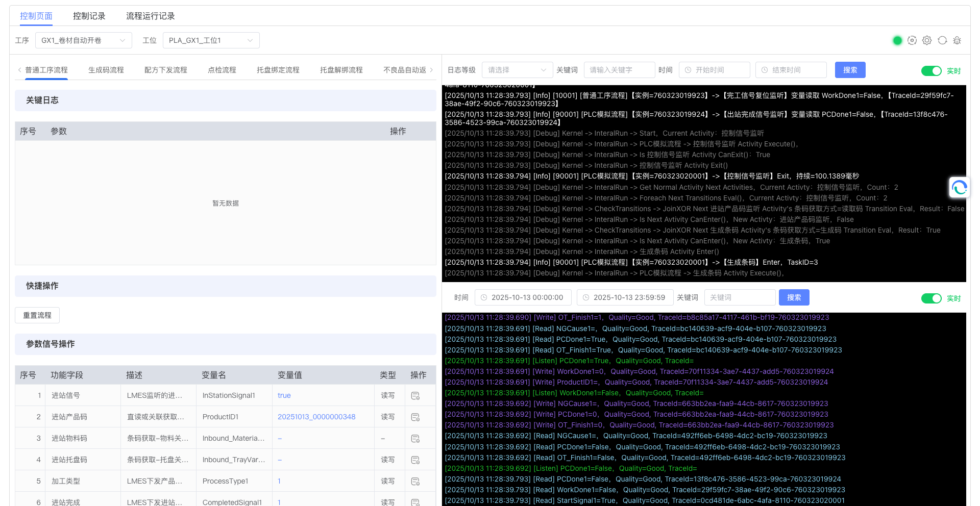
Task: Select the 生成码流程 process tab
Action: coord(106,70)
